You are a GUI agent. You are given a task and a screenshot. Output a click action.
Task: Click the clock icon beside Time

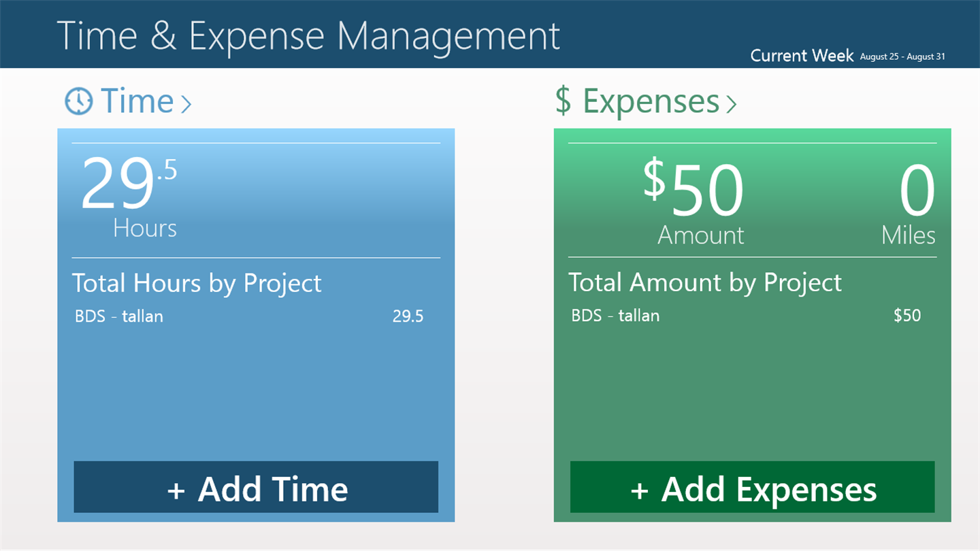tap(79, 101)
